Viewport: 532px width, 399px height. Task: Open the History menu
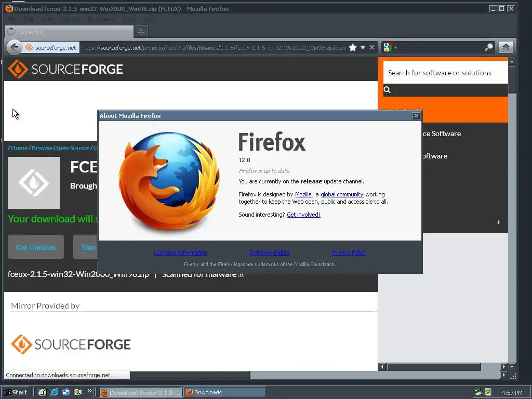point(71,19)
